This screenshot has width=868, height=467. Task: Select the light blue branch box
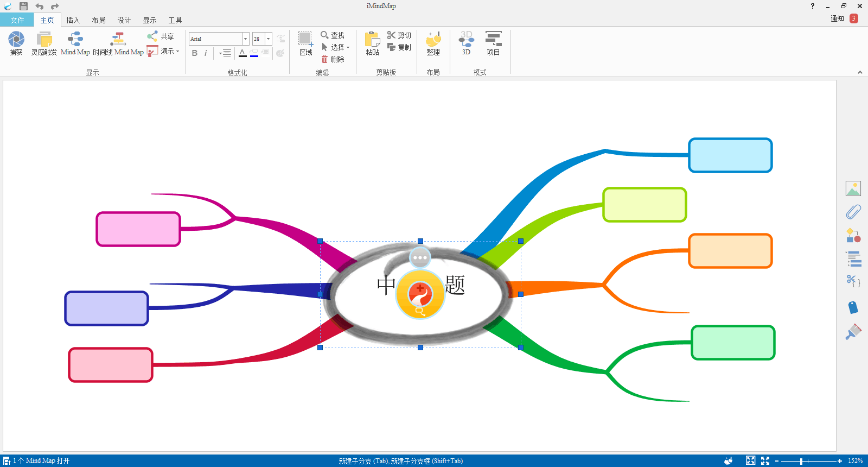pyautogui.click(x=730, y=155)
